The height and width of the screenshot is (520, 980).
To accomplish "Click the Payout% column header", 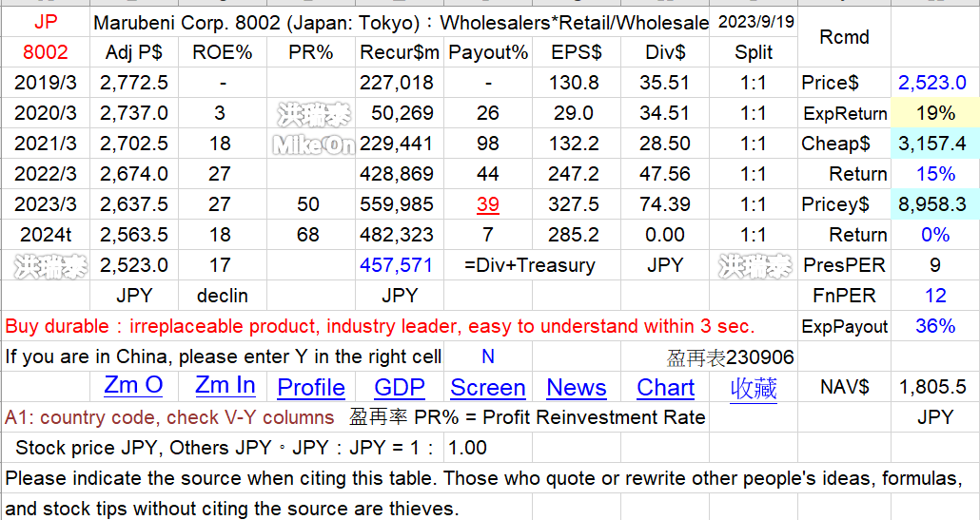I will 487,52.
